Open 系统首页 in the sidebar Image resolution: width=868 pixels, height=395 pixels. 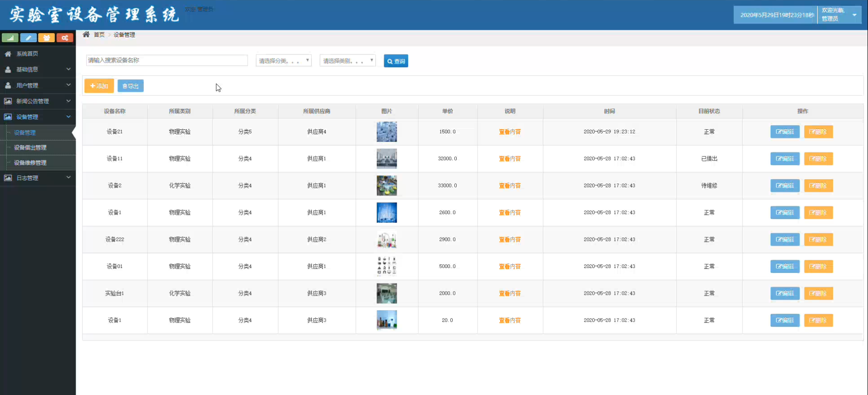38,54
